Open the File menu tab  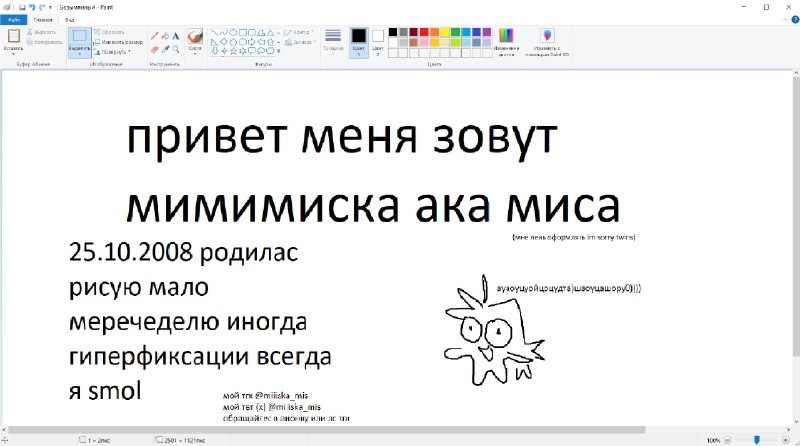[x=14, y=20]
